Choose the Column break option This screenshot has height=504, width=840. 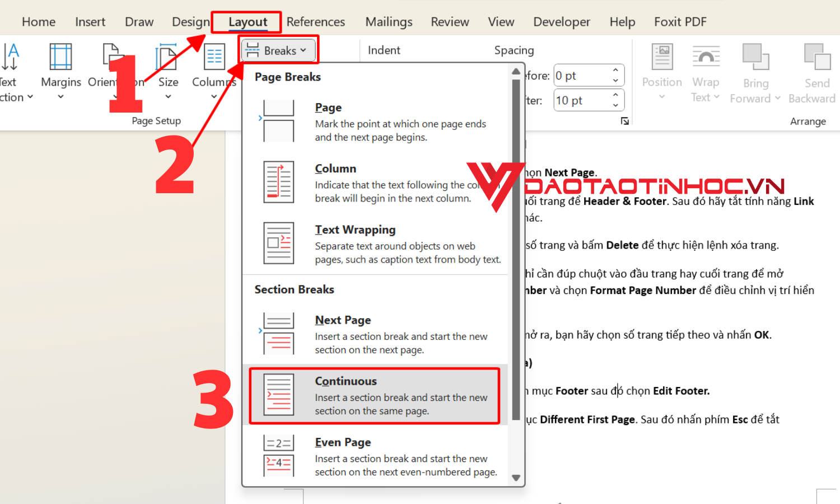pos(375,183)
